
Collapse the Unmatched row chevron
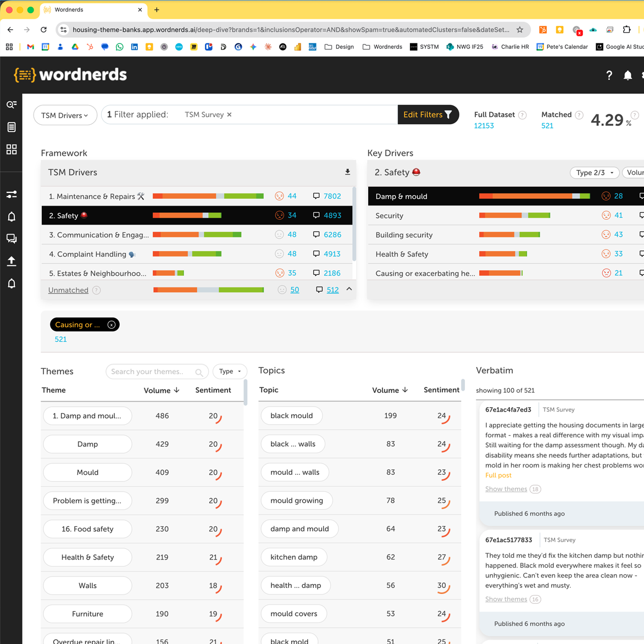click(x=349, y=289)
